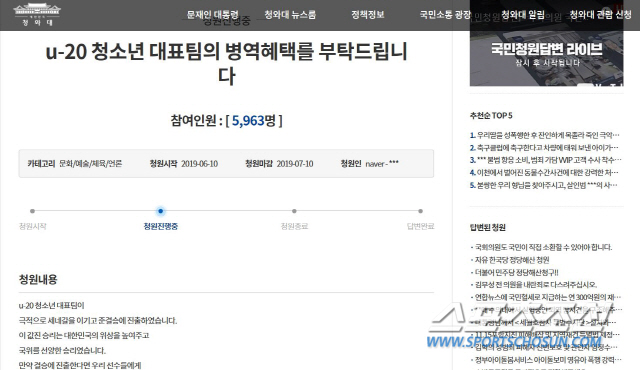The image size is (640, 370).
Task: Click the category value 문화/예술/체육/언론
Action: coord(91,164)
